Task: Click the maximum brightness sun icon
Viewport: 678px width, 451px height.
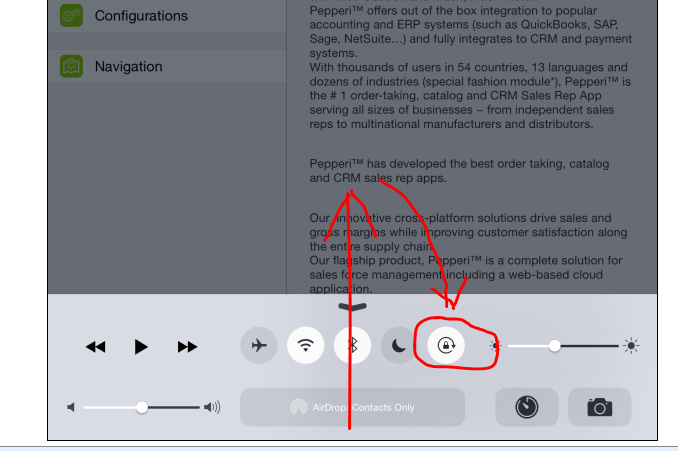Action: pyautogui.click(x=631, y=345)
